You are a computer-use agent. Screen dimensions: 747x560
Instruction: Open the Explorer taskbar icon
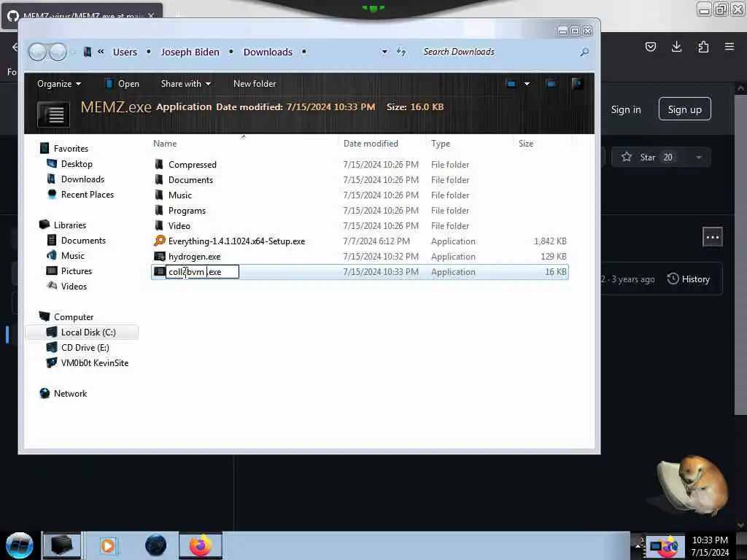click(62, 545)
